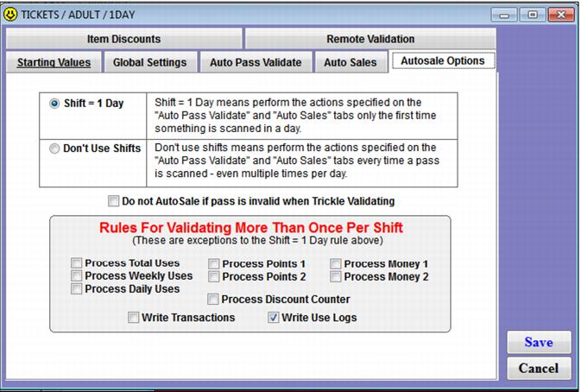Check Process Total Uses
This screenshot has width=581, height=392.
click(76, 263)
